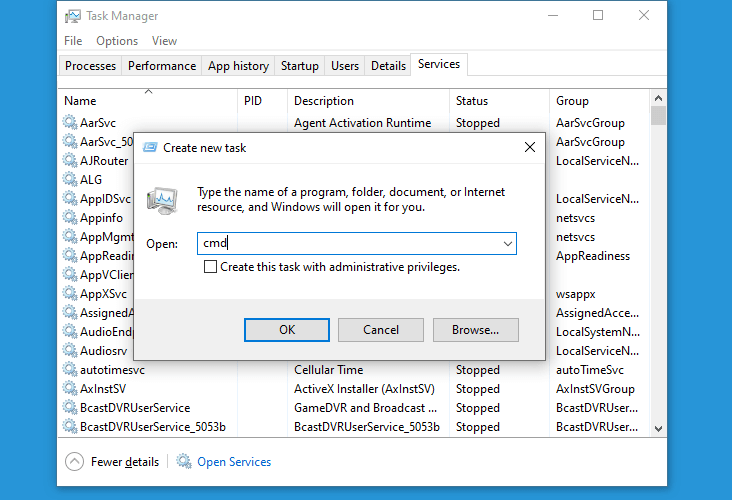Click the BcastDVRUserService_5053b description cell
Viewport: 732px width, 500px height.
(366, 427)
